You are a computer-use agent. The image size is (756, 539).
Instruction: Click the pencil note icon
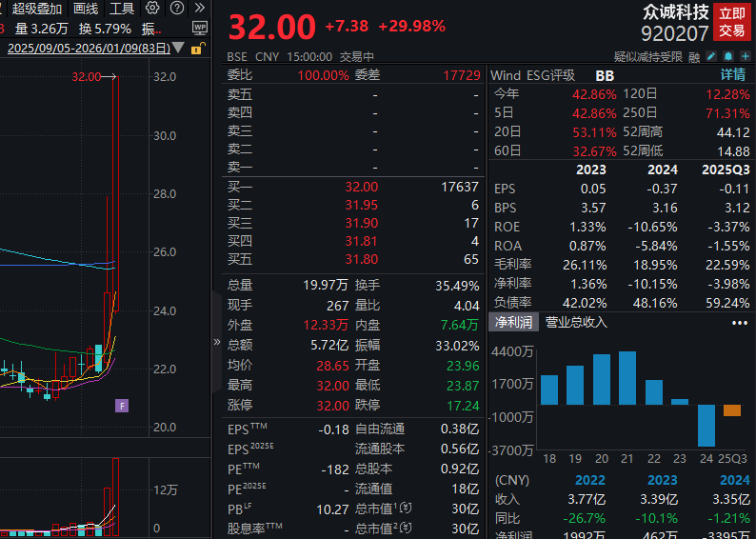pos(711,56)
